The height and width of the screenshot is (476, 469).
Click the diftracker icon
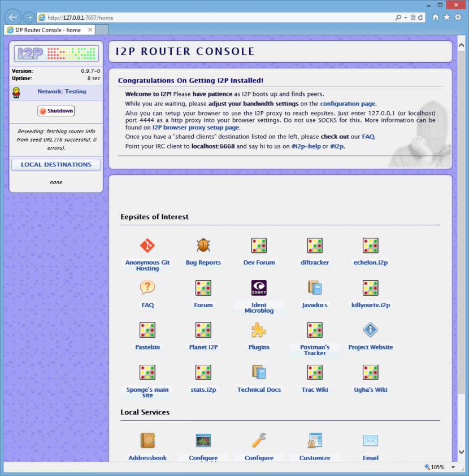[315, 245]
